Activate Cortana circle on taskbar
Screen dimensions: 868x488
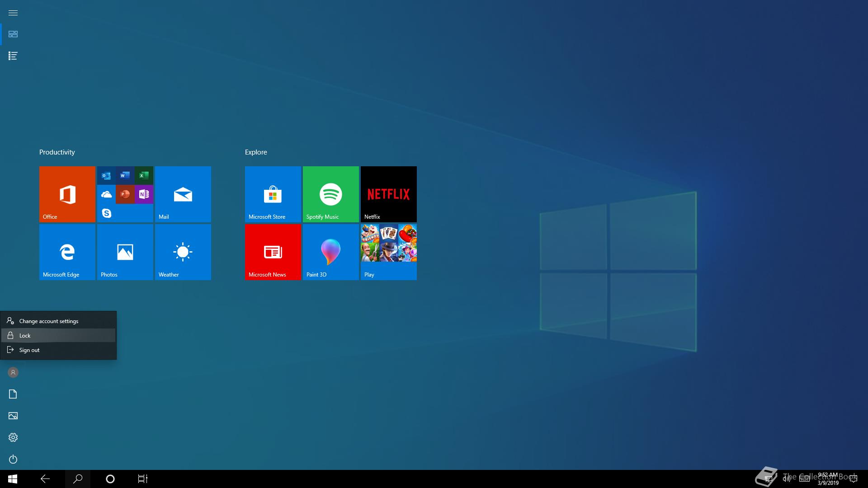click(110, 479)
